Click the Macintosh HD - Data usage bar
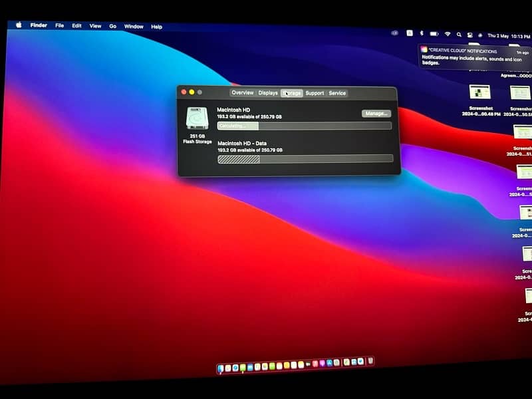 (305, 159)
